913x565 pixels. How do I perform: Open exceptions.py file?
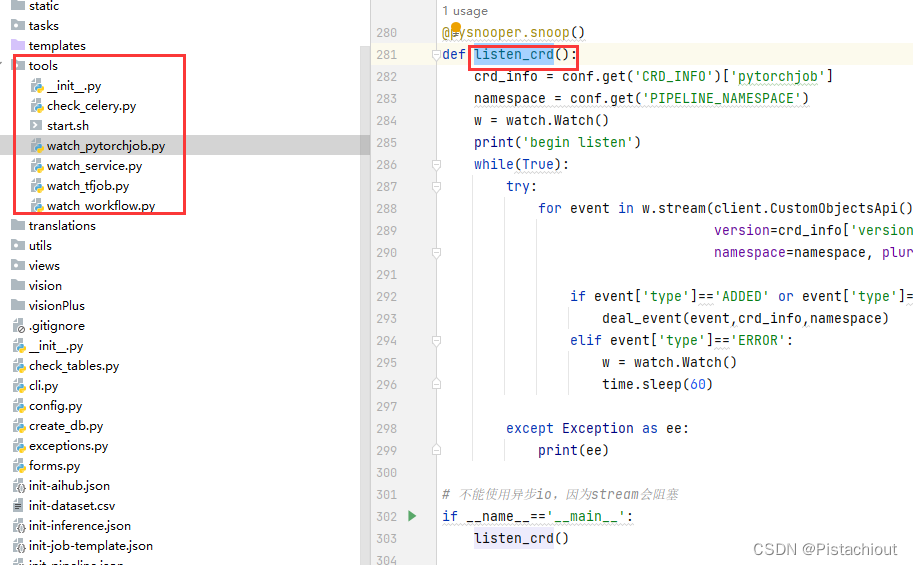[x=69, y=446]
